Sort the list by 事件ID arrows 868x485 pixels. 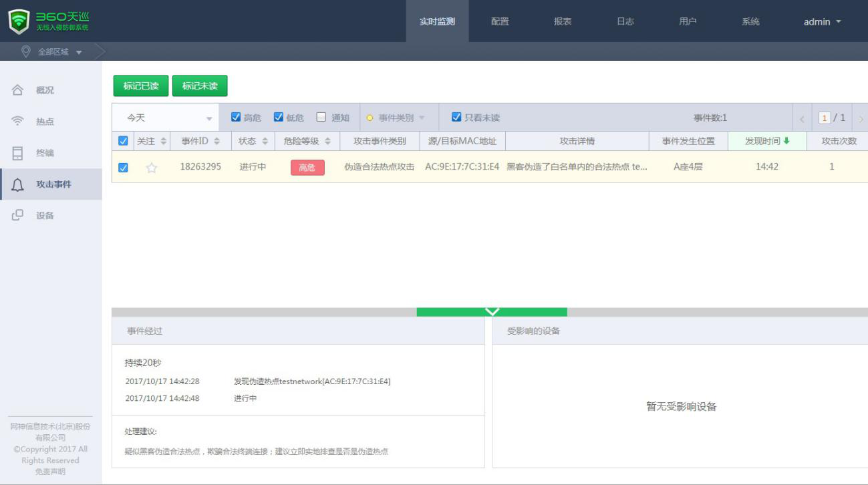click(x=216, y=142)
